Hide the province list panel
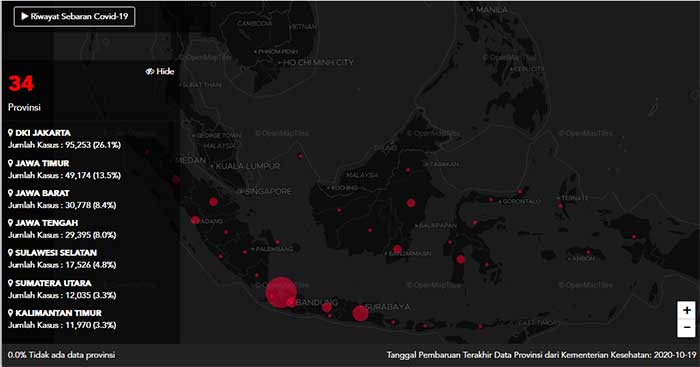The image size is (700, 367). pos(160,71)
